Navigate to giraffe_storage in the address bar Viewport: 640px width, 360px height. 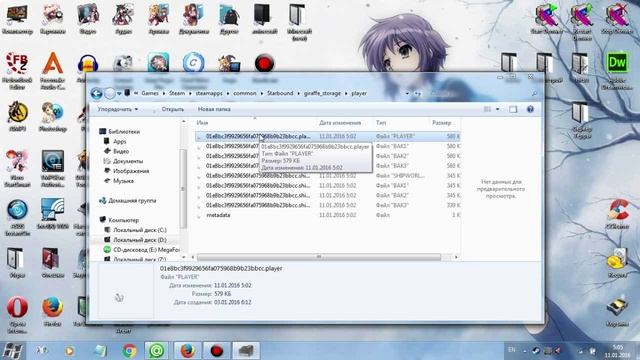(x=322, y=93)
